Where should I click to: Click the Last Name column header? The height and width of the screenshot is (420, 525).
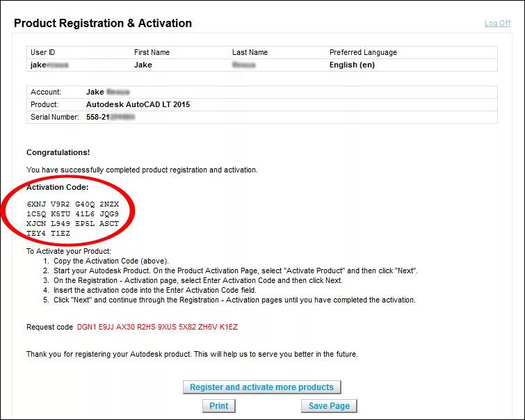(x=250, y=52)
